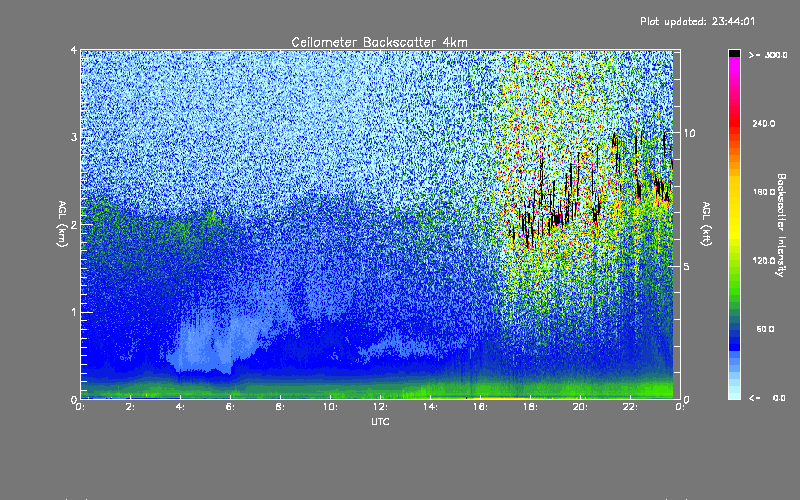Screen dimensions: 800x500
Task: Click the '>= 300.0' colorbar value
Action: tap(768, 55)
